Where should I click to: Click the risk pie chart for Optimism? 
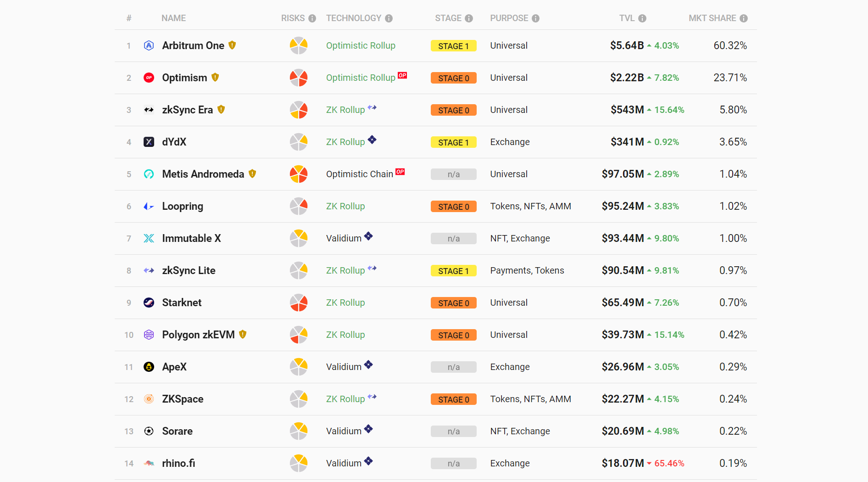point(299,78)
